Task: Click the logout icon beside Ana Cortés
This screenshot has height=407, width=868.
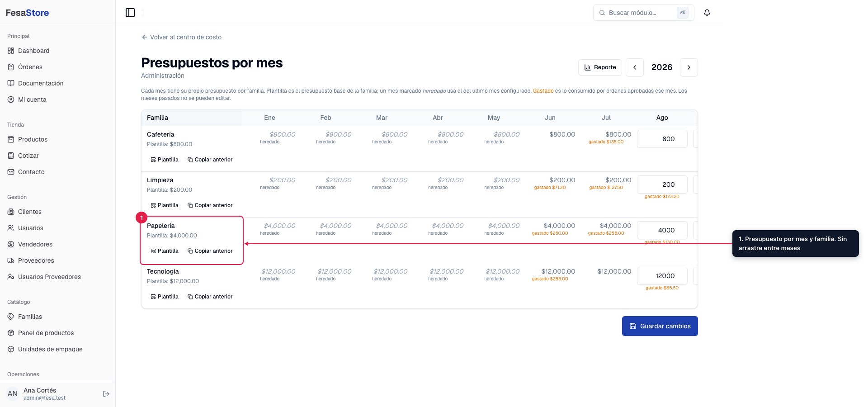Action: click(106, 394)
